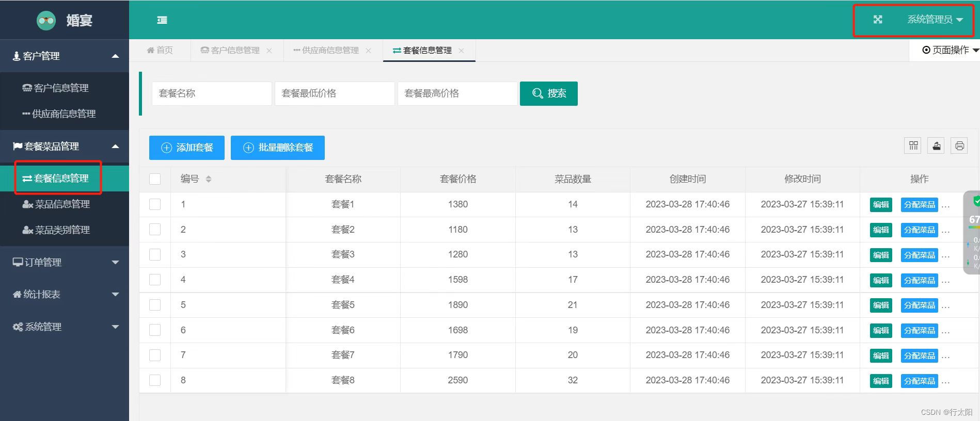Check the box for row 套餐7
This screenshot has width=980, height=421.
[x=155, y=355]
